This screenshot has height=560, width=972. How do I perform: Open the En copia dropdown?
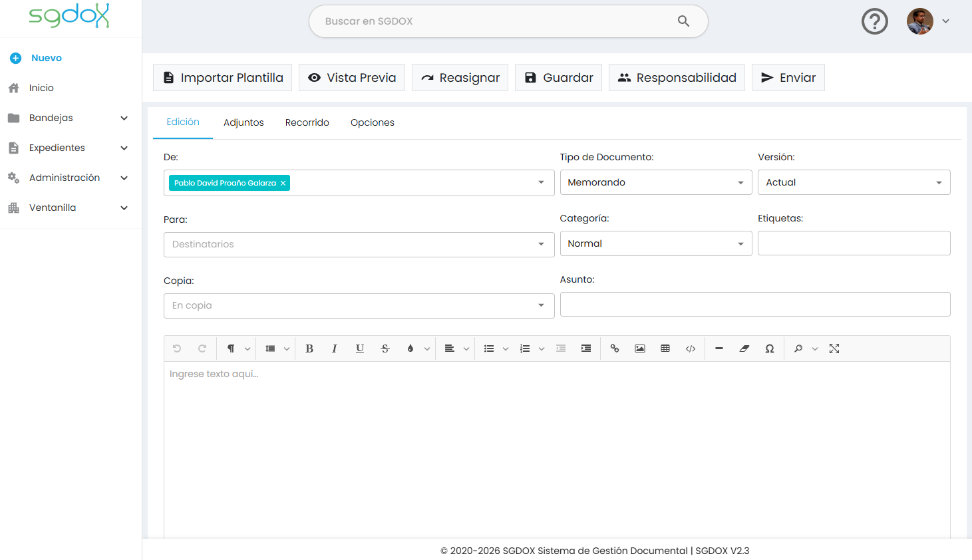pos(359,306)
